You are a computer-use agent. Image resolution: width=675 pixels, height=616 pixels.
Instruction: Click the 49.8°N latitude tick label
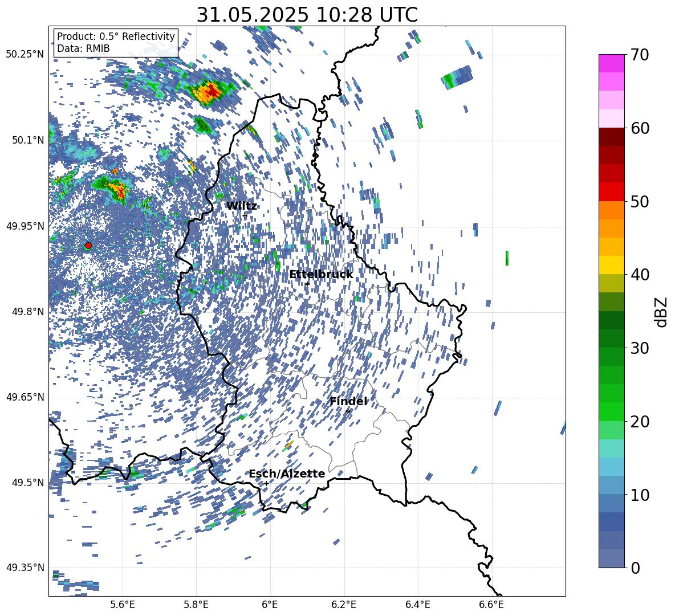28,312
